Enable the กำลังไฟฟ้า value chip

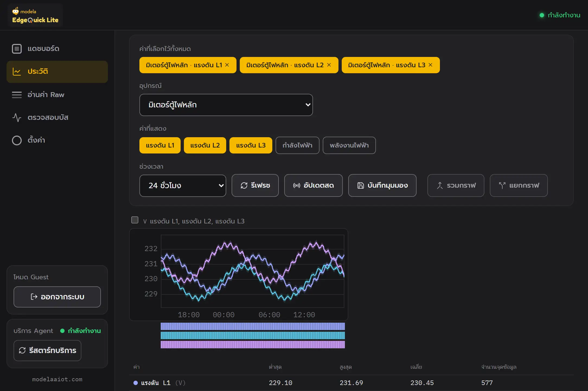point(298,145)
